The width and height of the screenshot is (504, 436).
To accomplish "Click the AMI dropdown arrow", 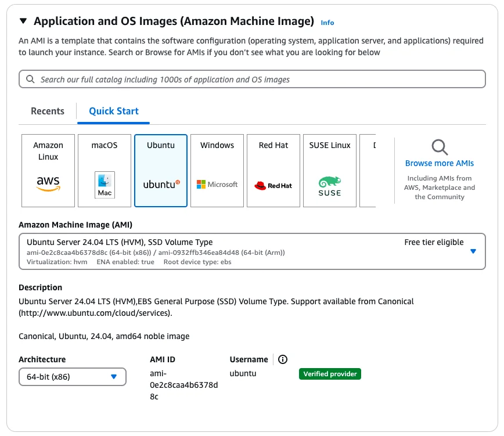I will coord(473,251).
